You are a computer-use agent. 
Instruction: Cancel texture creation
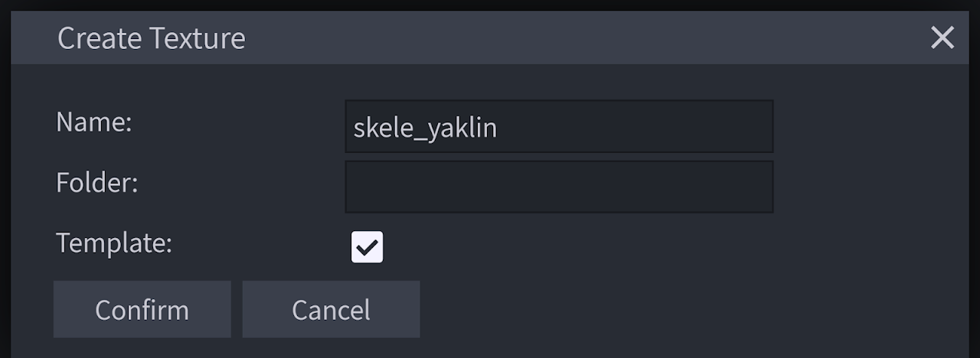(331, 309)
